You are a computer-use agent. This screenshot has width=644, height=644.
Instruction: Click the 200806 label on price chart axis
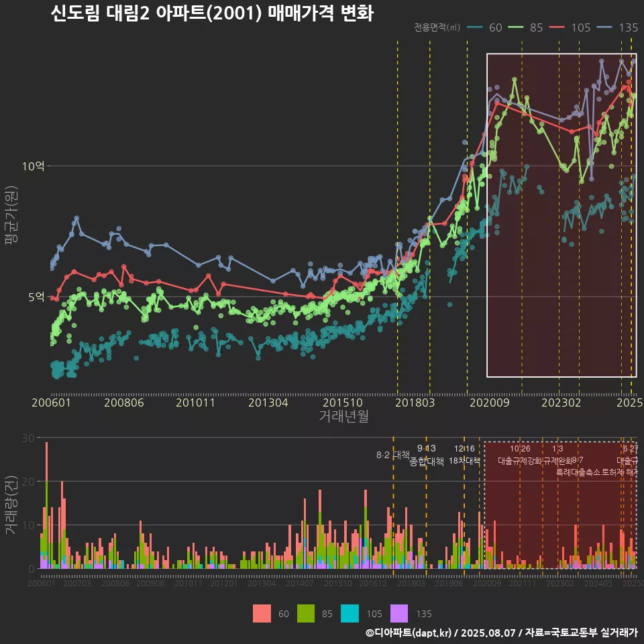(x=124, y=402)
